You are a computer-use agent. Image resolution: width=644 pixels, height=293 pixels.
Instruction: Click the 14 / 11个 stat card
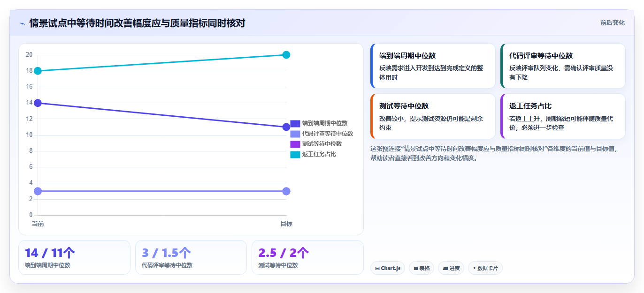point(74,257)
